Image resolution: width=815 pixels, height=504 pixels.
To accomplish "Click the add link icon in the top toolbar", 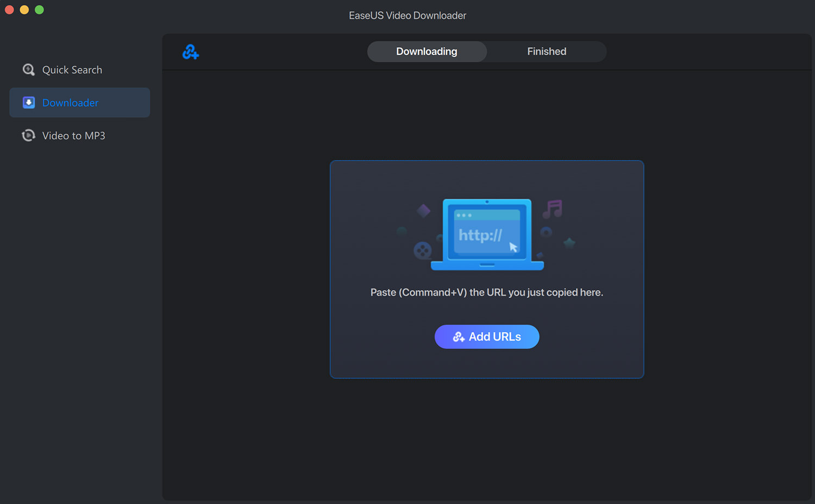I will [191, 52].
